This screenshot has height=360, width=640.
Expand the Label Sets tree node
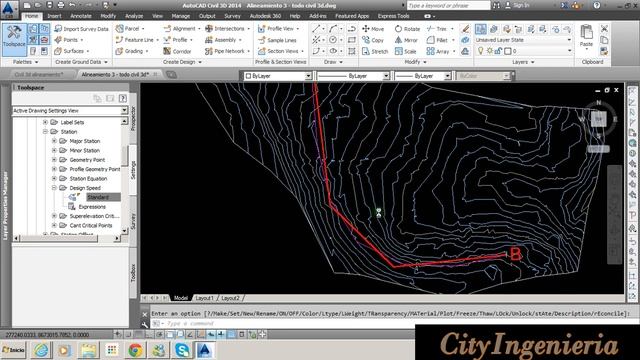[45, 122]
